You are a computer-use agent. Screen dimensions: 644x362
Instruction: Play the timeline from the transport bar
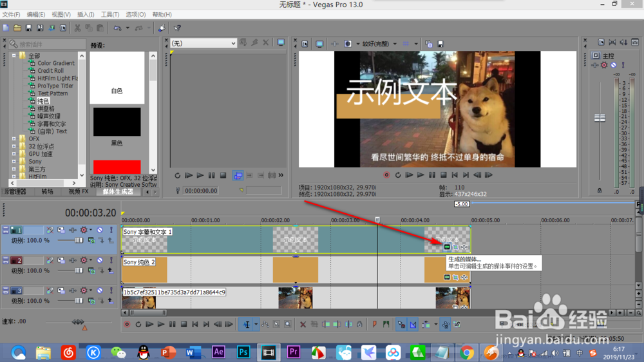[x=161, y=325]
